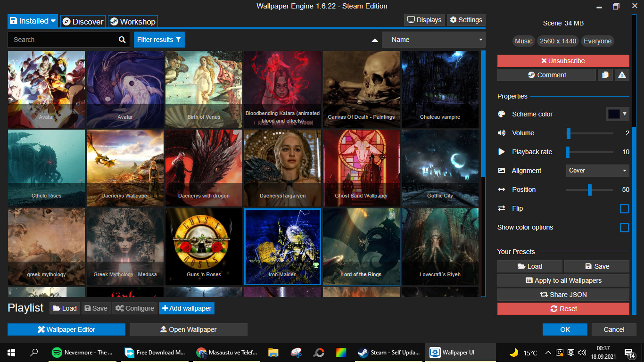
Task: Open the Name sort dropdown
Action: click(433, 40)
